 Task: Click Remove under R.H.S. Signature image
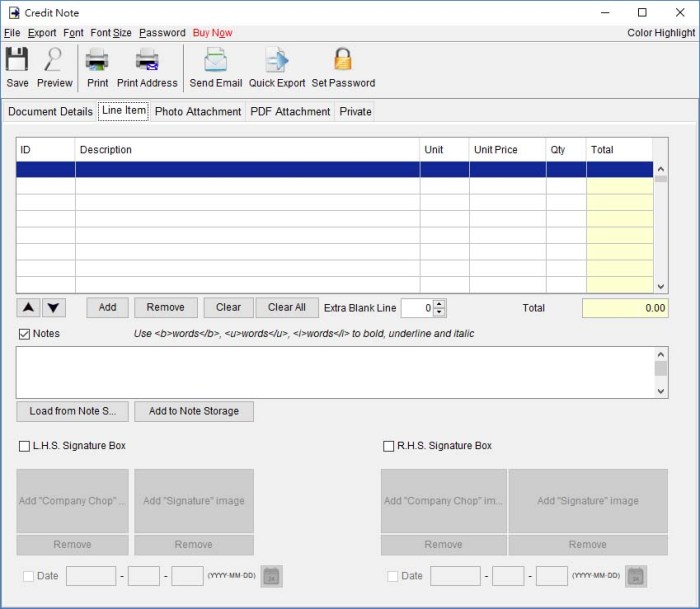click(x=588, y=545)
